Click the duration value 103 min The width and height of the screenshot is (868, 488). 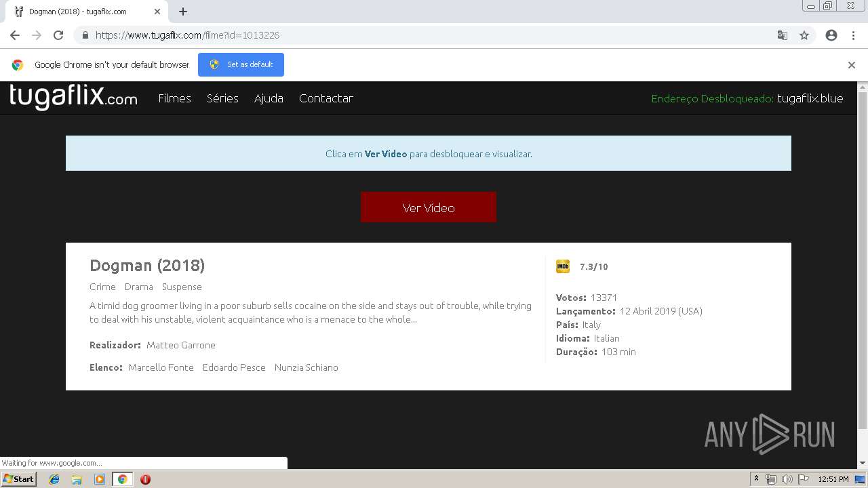pos(618,352)
